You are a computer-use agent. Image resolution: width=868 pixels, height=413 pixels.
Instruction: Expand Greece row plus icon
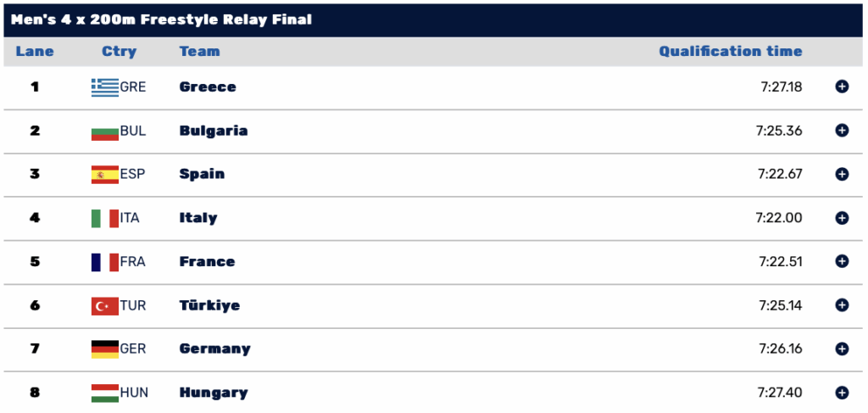[842, 87]
